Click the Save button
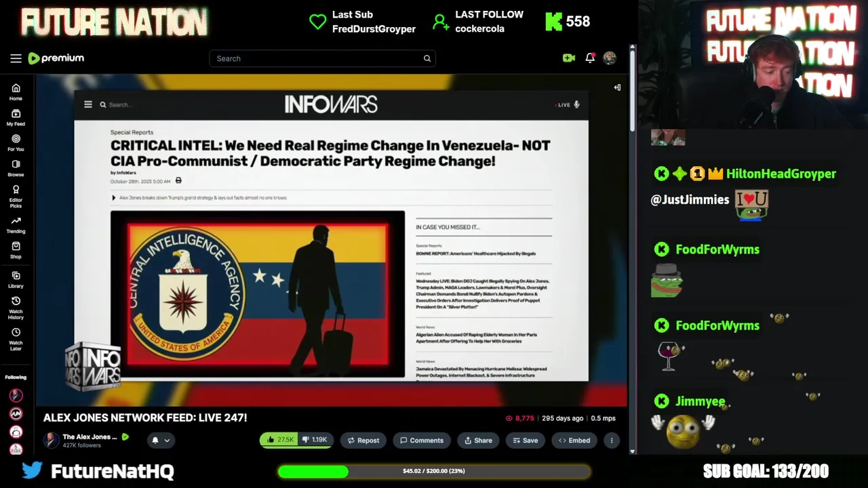 pos(525,441)
